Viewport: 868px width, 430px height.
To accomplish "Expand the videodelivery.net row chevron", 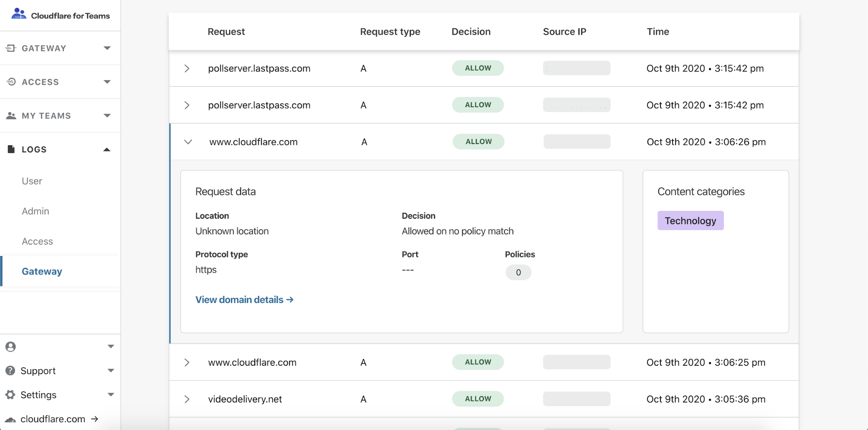I will (x=187, y=399).
